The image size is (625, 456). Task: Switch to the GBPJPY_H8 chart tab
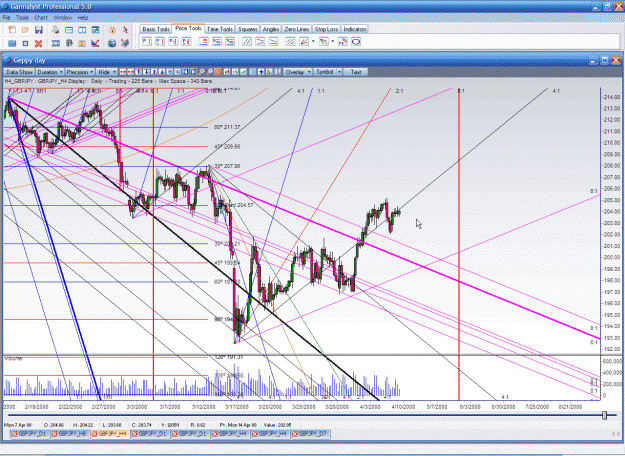(x=72, y=434)
